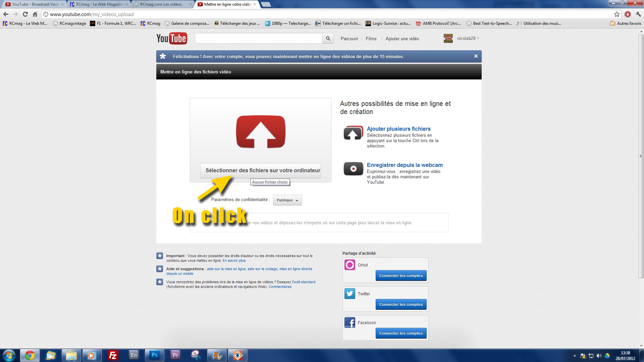Click Ajouter une vidéo header link
644x362 pixels.
402,39
